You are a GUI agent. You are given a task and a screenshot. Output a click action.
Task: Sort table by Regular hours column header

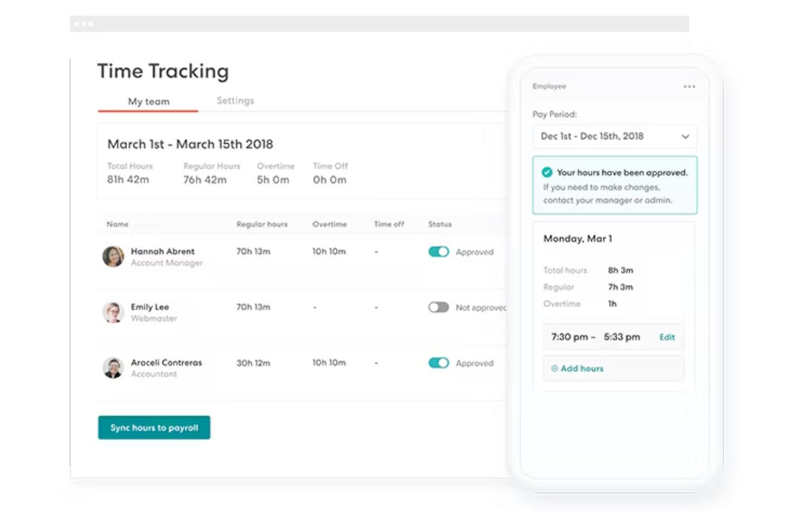262,224
